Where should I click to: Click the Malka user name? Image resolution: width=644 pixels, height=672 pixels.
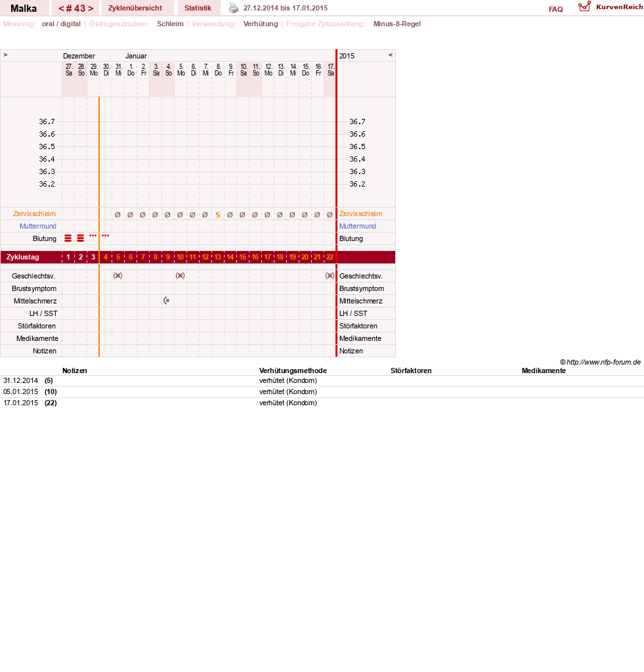[x=24, y=8]
